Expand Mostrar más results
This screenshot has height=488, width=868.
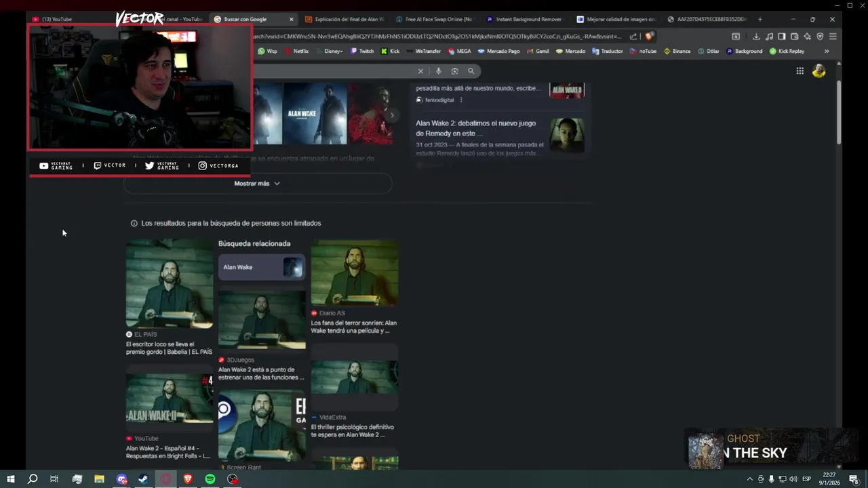tap(257, 184)
